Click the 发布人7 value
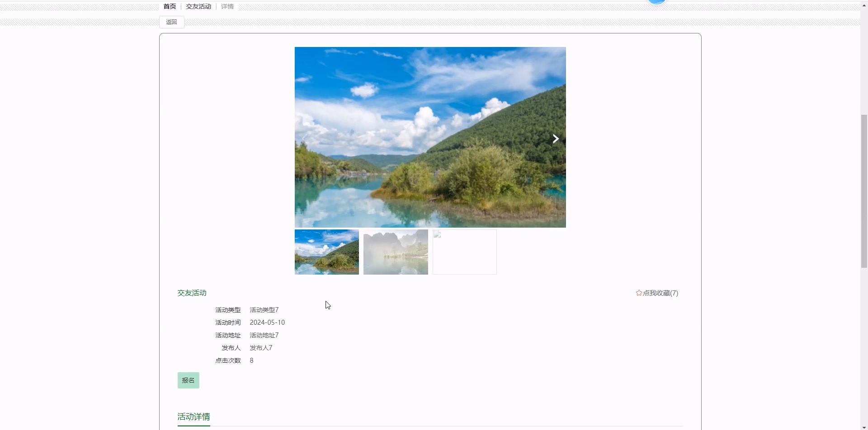Image resolution: width=868 pixels, height=430 pixels. pos(261,348)
